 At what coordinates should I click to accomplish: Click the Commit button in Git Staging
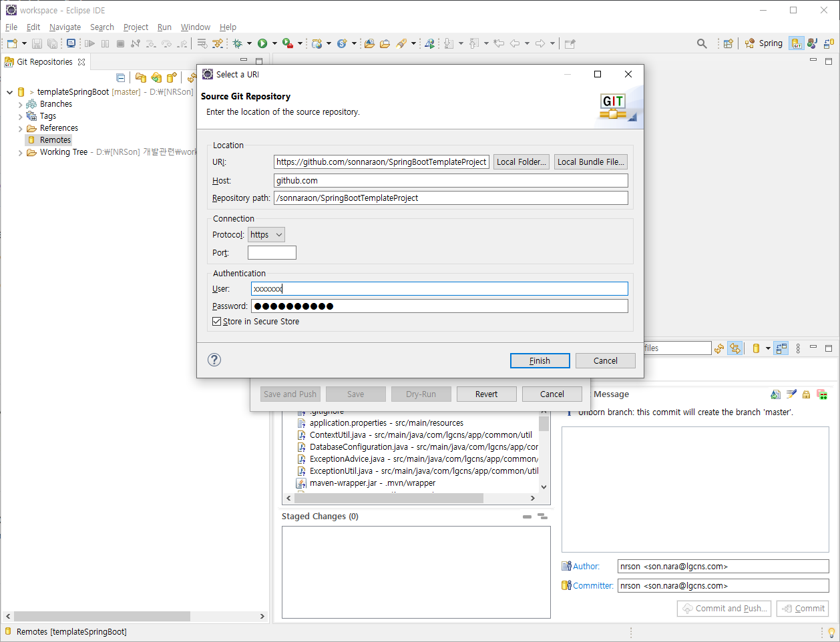(803, 608)
